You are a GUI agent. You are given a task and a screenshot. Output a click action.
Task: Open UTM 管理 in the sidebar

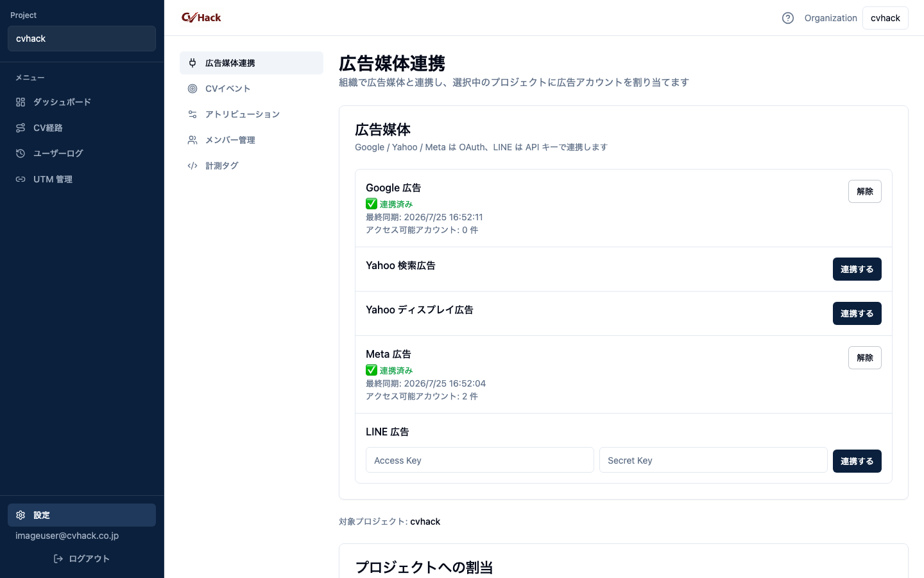[81, 179]
